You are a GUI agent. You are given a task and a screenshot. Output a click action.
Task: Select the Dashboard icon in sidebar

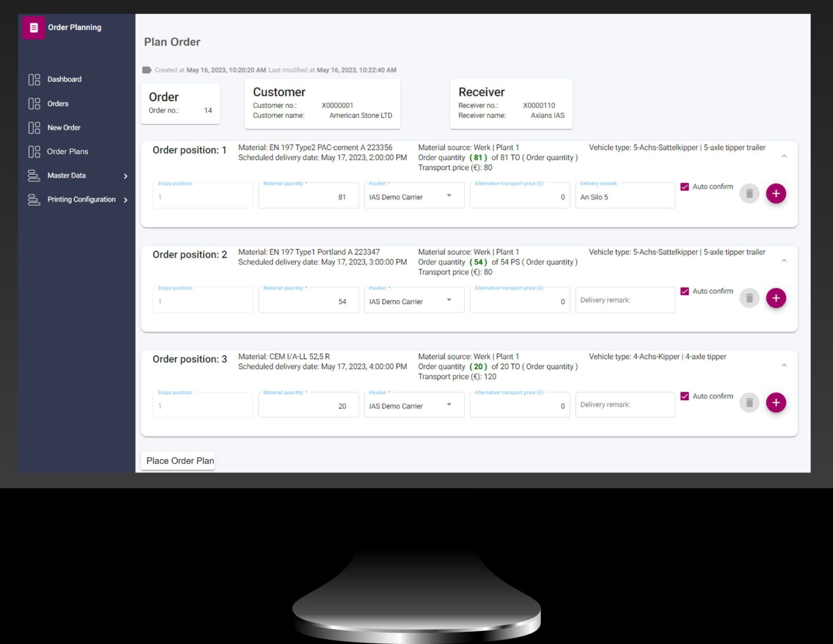pyautogui.click(x=34, y=79)
